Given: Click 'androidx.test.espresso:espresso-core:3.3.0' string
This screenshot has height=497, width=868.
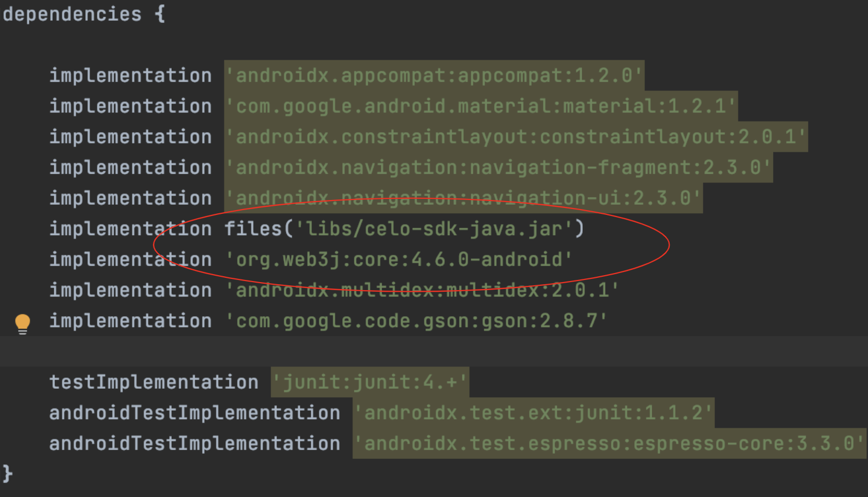Looking at the screenshot, I should click(609, 444).
